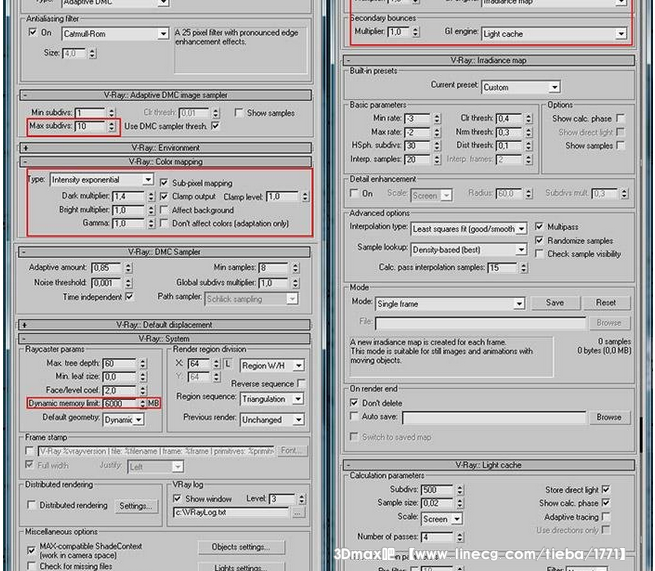Open the Catmull-Rom antialiasing filter dropdown

pyautogui.click(x=115, y=34)
